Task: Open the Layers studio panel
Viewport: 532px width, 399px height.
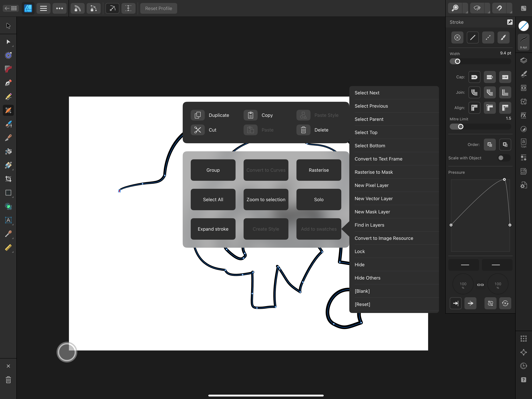Action: click(x=524, y=60)
